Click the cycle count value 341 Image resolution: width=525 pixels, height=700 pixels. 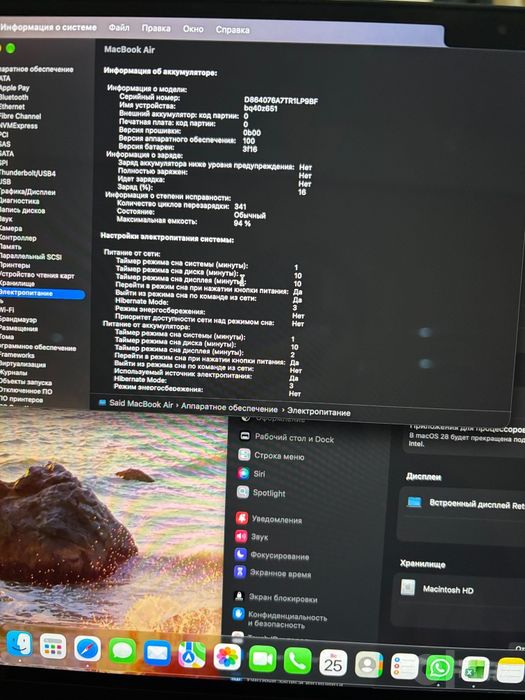(x=240, y=207)
